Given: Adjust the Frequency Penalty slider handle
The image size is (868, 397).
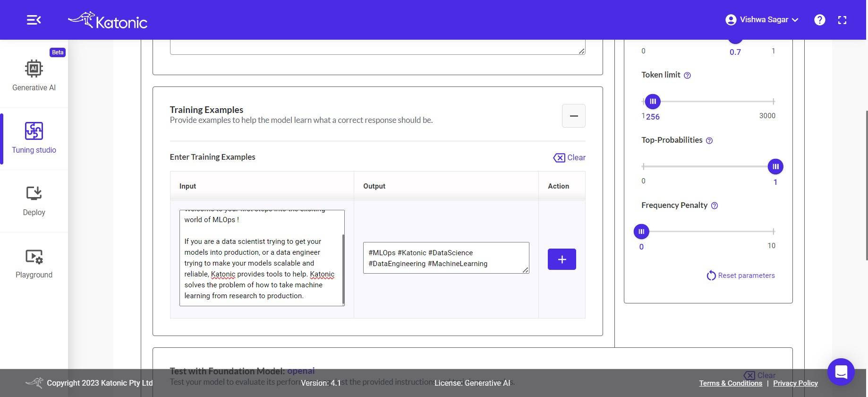Looking at the screenshot, I should coord(641,232).
